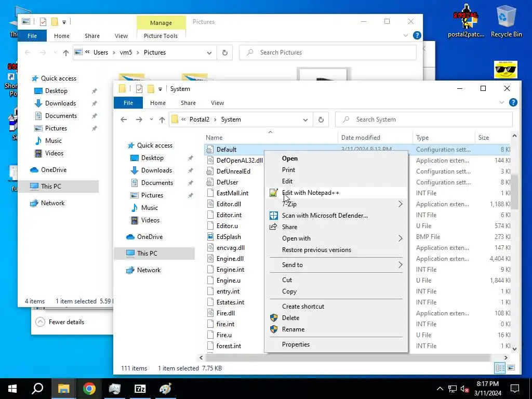Select the forest.int file
Screen dimensions: 532x399
[229, 345]
